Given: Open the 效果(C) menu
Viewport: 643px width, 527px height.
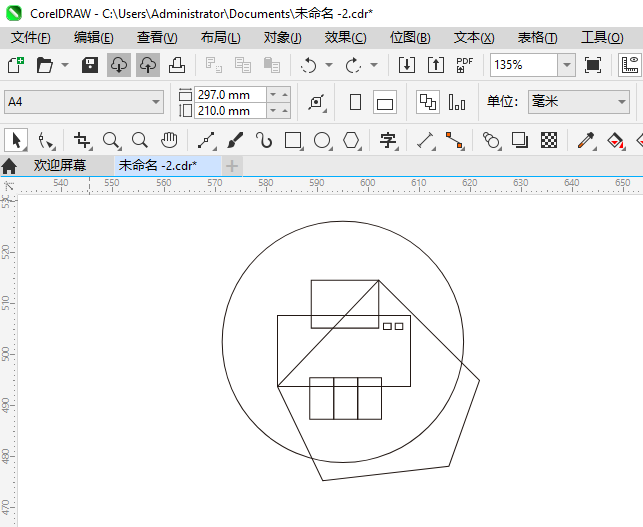Looking at the screenshot, I should pos(346,38).
